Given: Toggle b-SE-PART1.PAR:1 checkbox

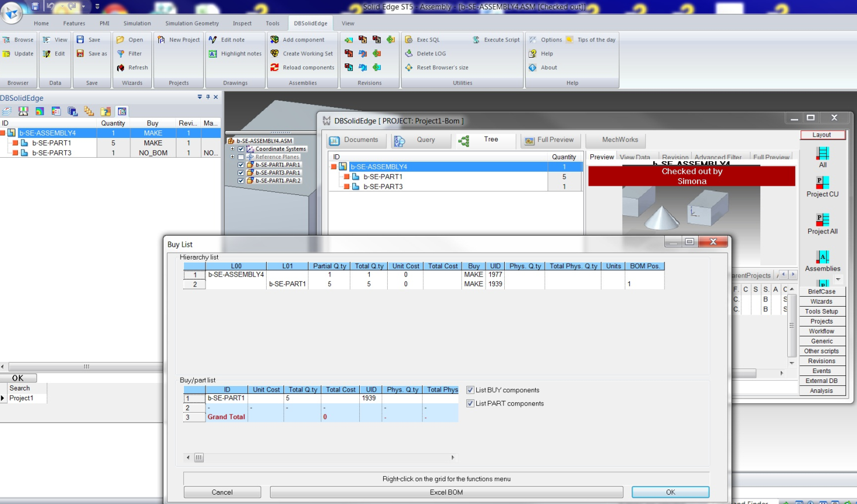Looking at the screenshot, I should (241, 165).
